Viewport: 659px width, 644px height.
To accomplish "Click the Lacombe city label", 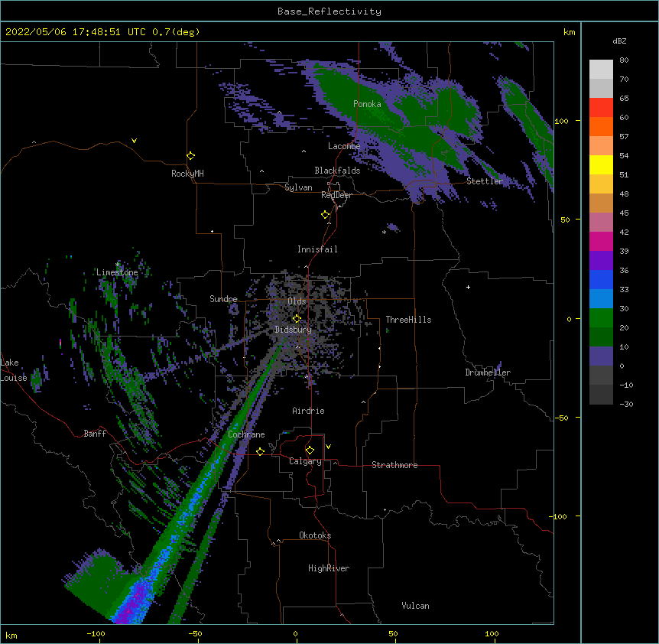I will click(x=344, y=146).
